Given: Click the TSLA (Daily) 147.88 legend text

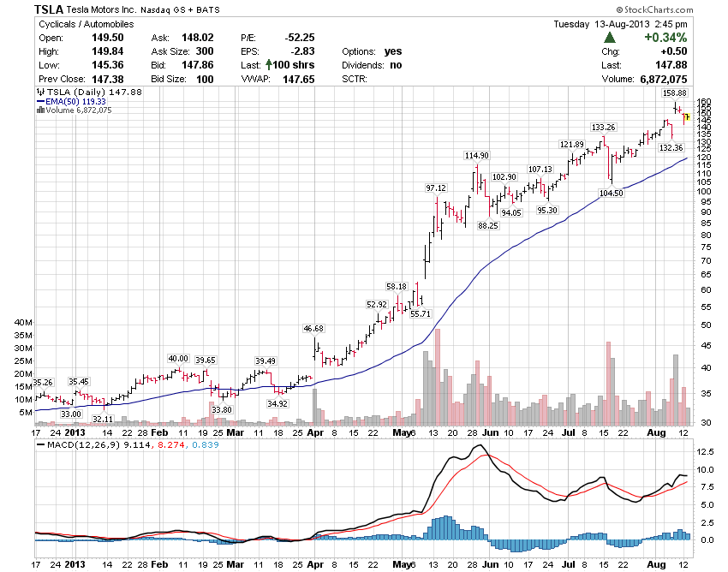Looking at the screenshot, I should (95, 92).
